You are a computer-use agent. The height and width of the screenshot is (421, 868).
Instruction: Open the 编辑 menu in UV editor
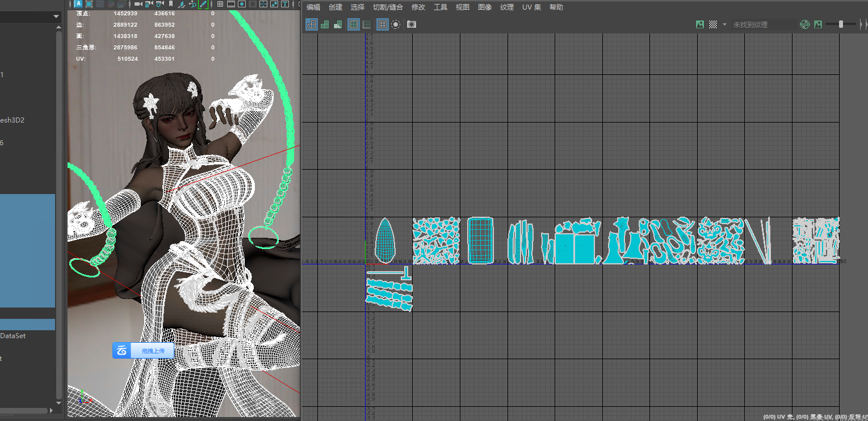313,7
